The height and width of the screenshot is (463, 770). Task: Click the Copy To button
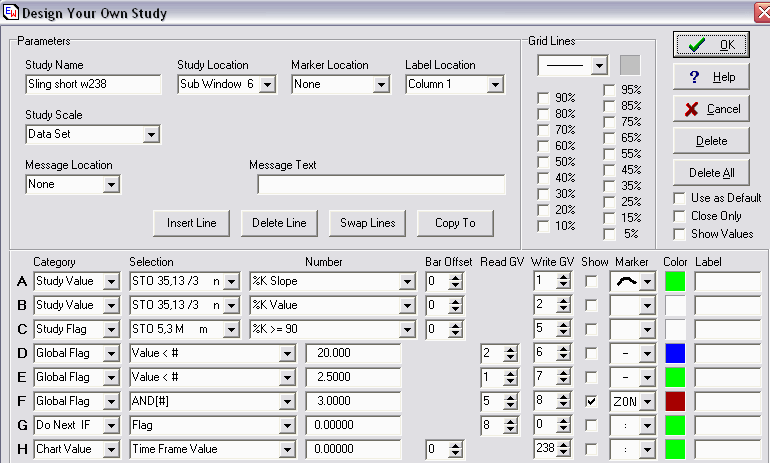(x=455, y=223)
